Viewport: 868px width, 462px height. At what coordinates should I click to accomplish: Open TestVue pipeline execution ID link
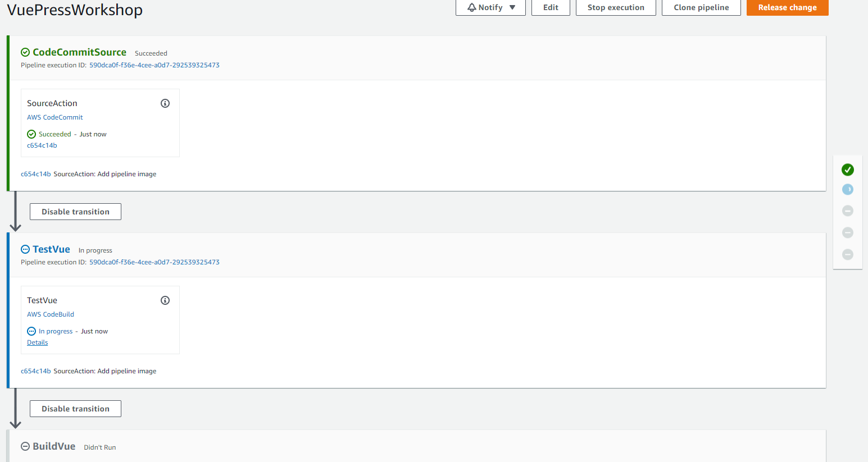pos(154,262)
